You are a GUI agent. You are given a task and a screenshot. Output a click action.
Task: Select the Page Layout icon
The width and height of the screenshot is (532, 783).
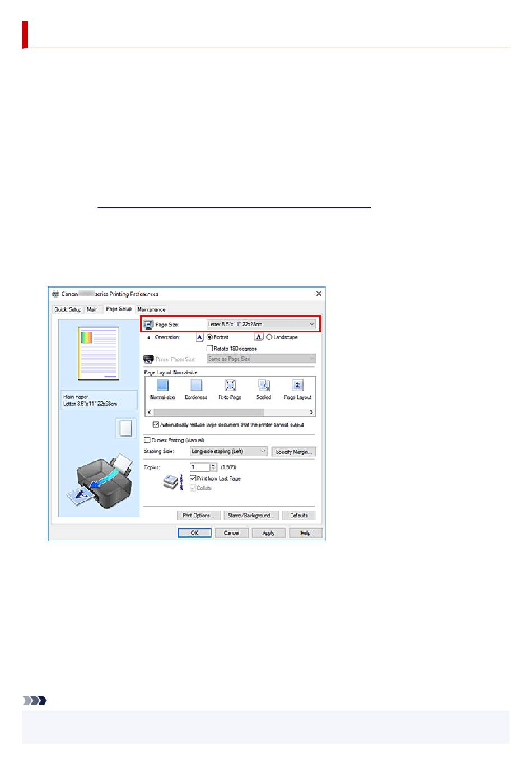tap(298, 385)
